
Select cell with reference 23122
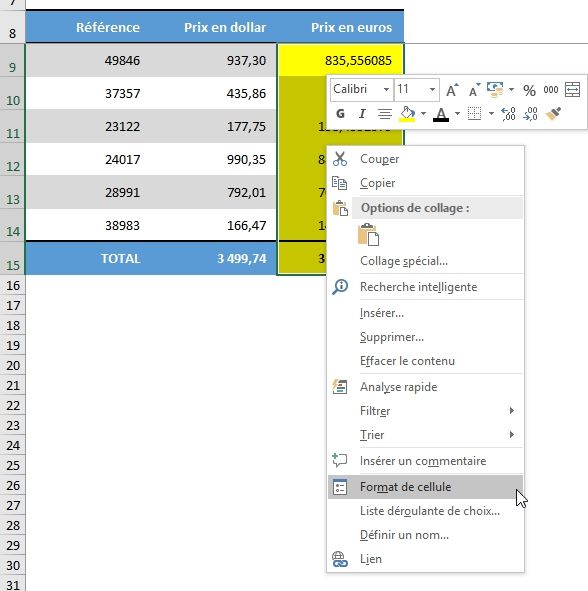pyautogui.click(x=89, y=126)
